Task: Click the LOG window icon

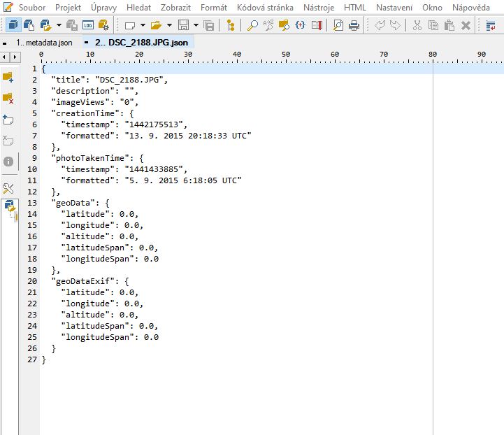Action: coord(87,26)
